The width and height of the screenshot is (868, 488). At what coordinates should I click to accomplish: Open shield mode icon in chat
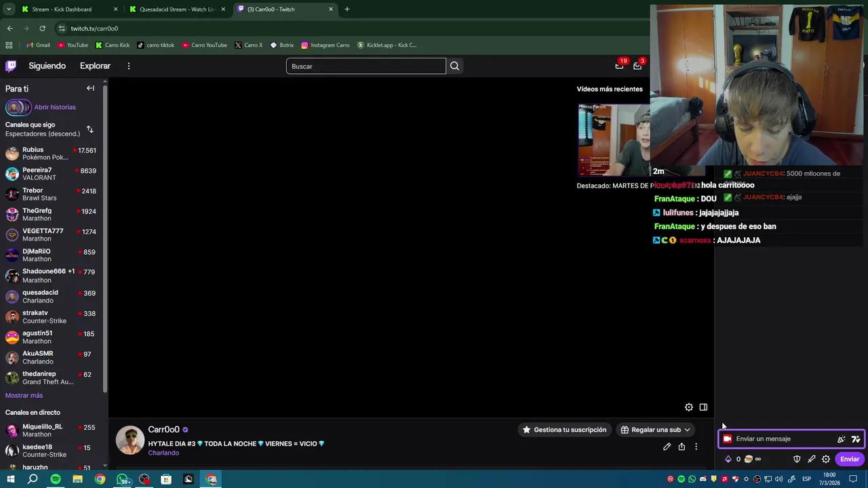797,459
